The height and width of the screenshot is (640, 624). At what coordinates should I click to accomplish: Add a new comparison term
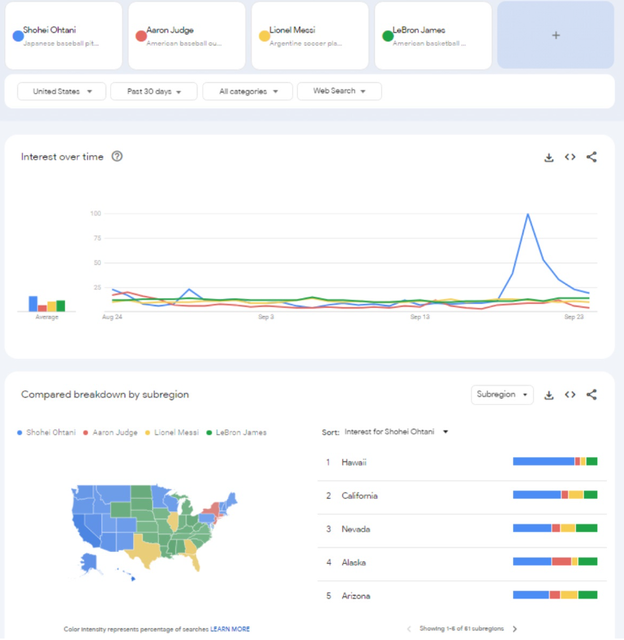(x=556, y=35)
